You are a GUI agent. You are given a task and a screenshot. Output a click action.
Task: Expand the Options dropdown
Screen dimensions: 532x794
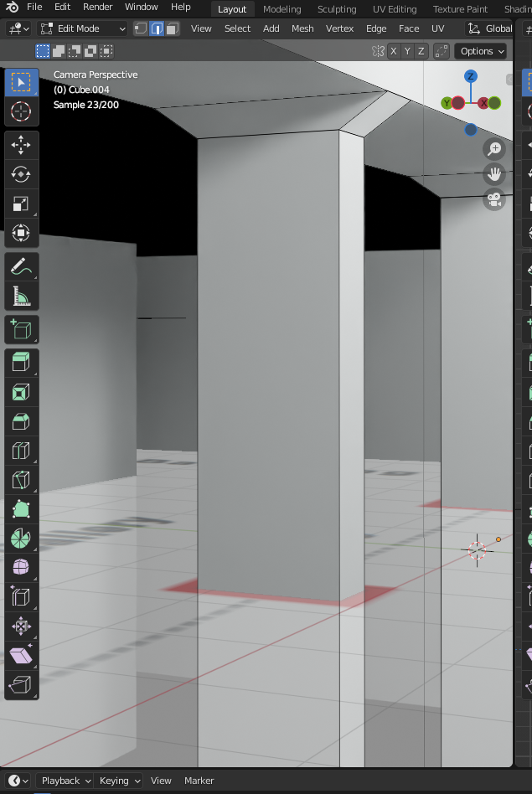pyautogui.click(x=482, y=51)
